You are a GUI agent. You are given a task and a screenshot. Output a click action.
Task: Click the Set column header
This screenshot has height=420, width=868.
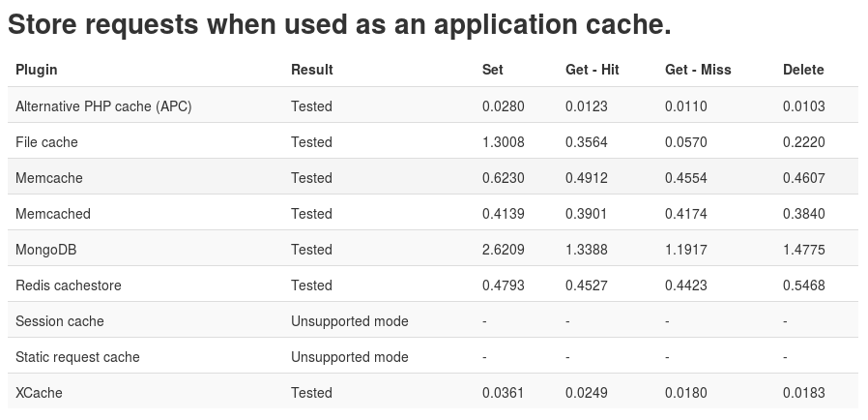[493, 70]
